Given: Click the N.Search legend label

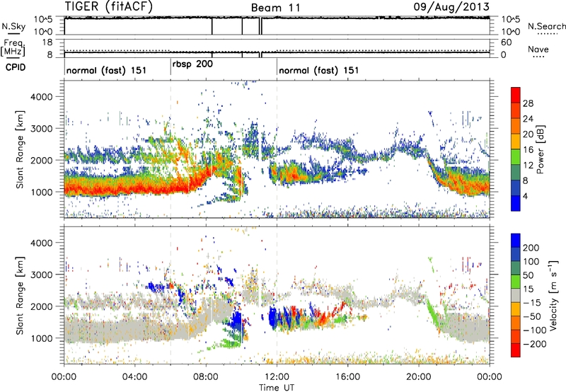Looking at the screenshot, I should (x=547, y=26).
